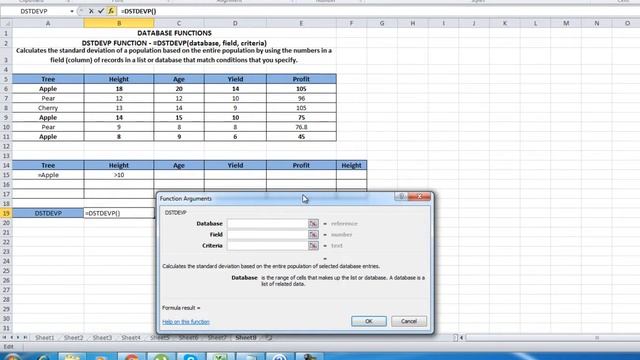Open the Name Box dropdown arrow
Image resolution: width=640 pixels, height=360 pixels.
pyautogui.click(x=72, y=11)
